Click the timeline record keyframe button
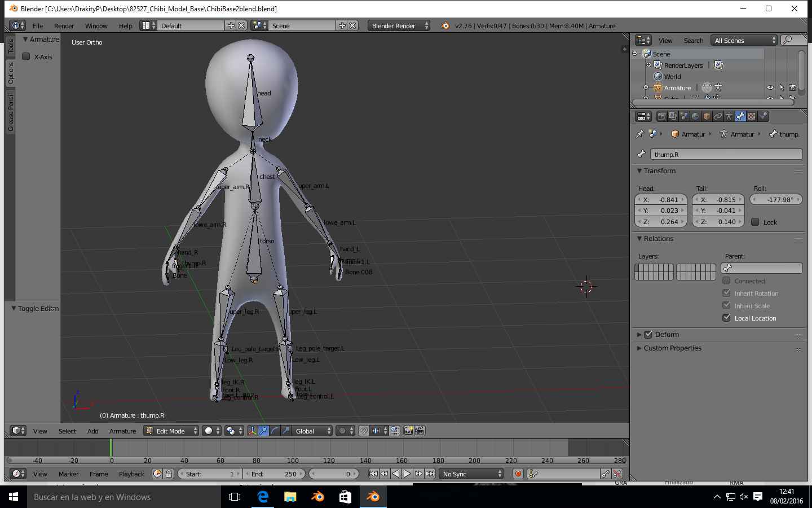Viewport: 812px width, 508px height. [518, 474]
